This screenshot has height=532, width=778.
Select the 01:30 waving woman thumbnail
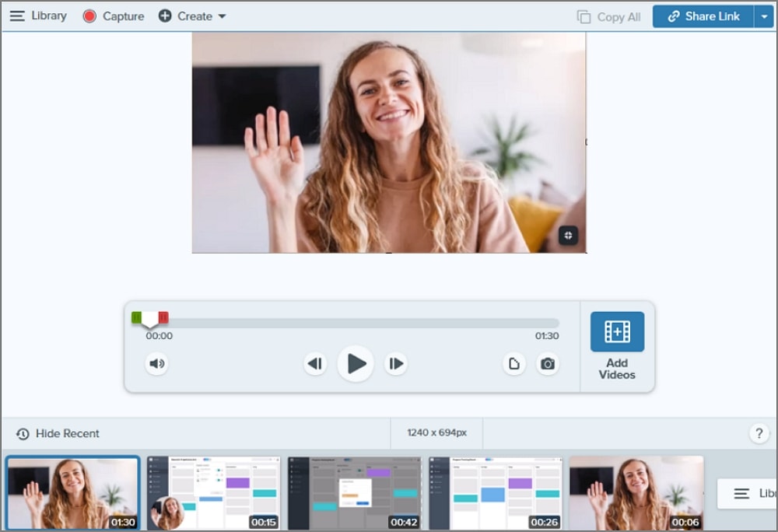pos(73,493)
